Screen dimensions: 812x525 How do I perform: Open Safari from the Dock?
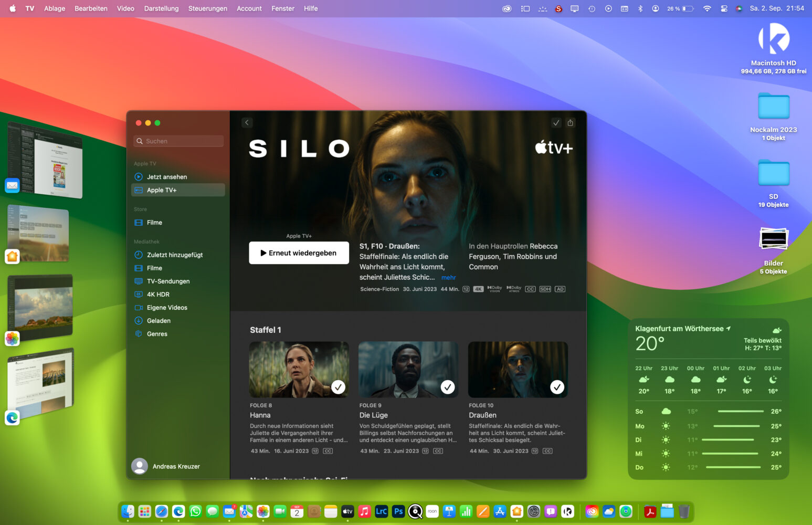pos(162,511)
